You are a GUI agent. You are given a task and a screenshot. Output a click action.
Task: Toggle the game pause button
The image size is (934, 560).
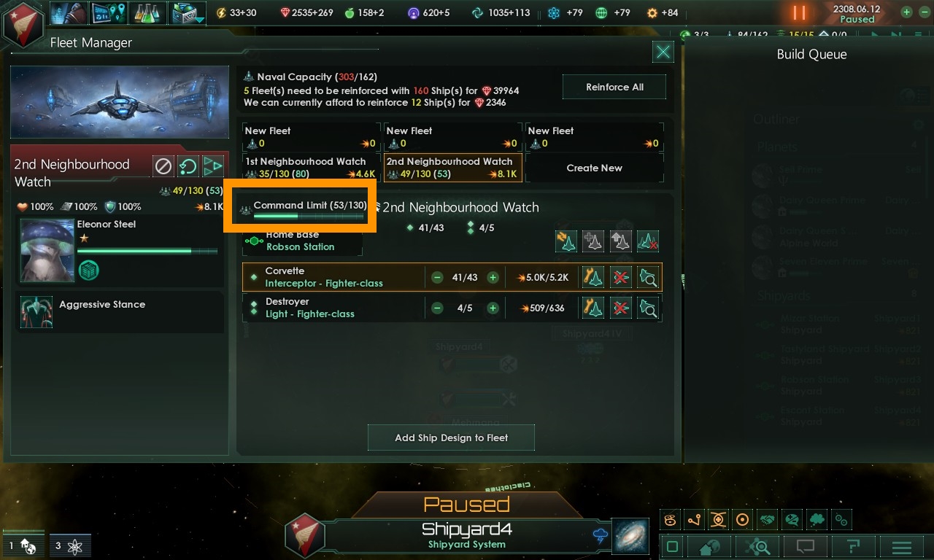point(800,12)
